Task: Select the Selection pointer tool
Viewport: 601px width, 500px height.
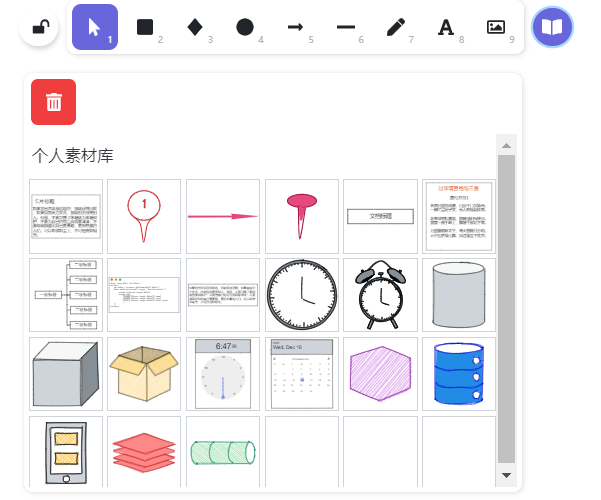Action: pyautogui.click(x=95, y=27)
